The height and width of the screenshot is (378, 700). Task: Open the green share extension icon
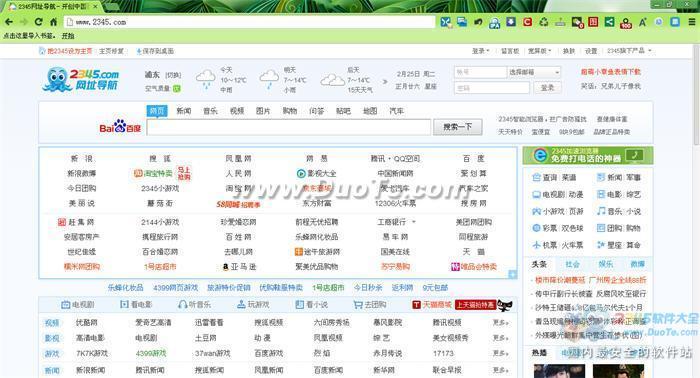pos(609,22)
